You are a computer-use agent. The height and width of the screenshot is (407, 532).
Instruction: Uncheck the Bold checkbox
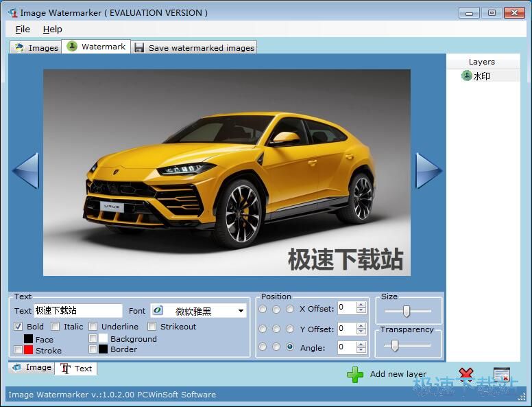(x=19, y=327)
